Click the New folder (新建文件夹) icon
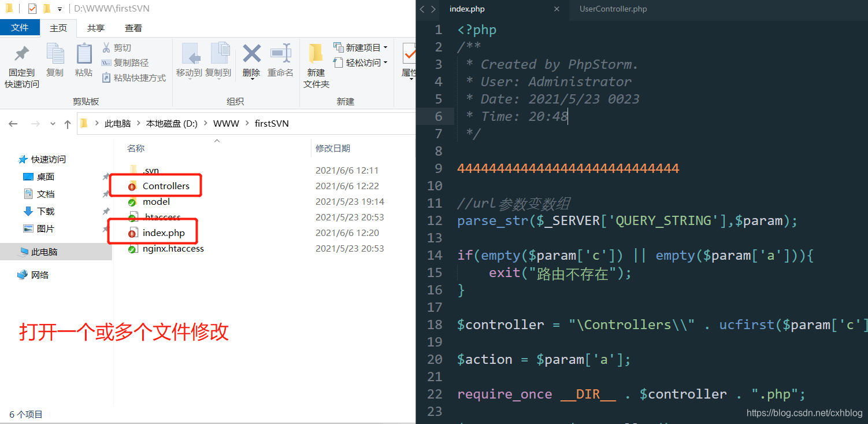The height and width of the screenshot is (424, 868). tap(316, 54)
